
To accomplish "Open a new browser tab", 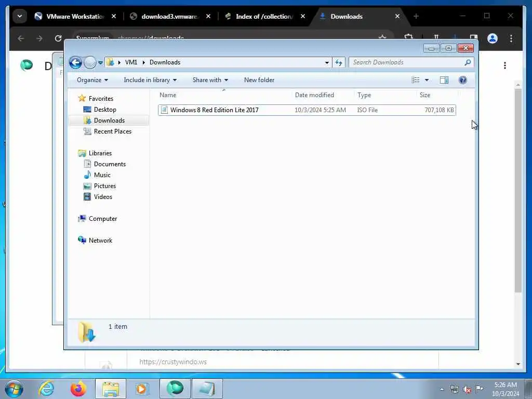I will click(x=416, y=16).
